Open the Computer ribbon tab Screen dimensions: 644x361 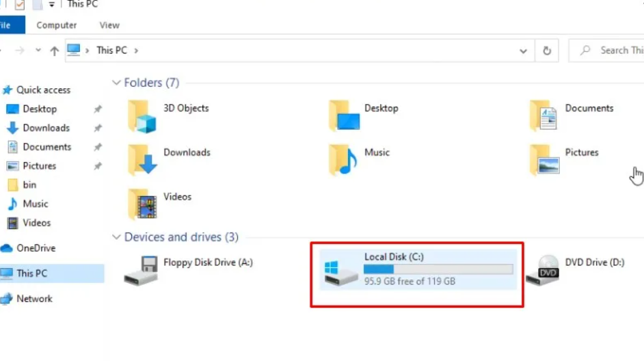point(57,25)
